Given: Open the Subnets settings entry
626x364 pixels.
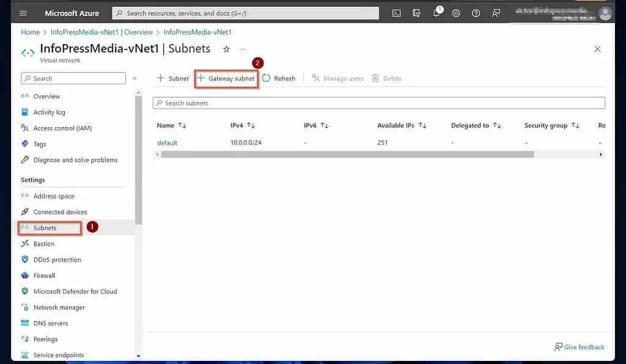Looking at the screenshot, I should pyautogui.click(x=46, y=227).
